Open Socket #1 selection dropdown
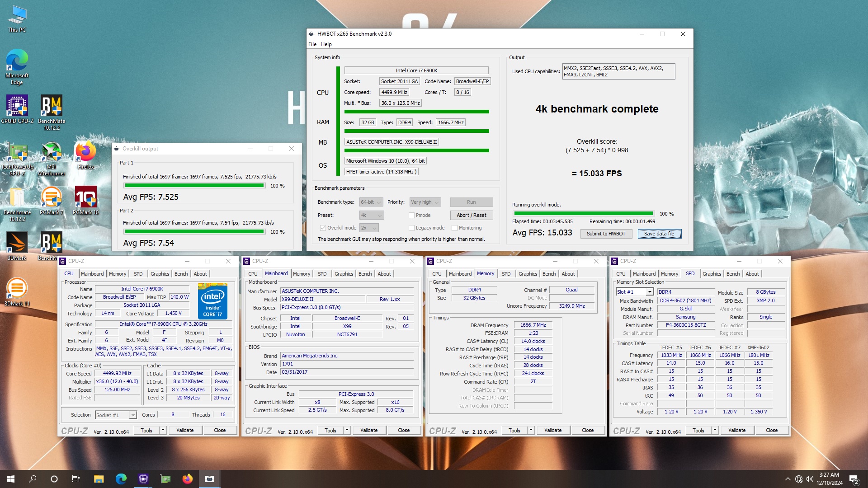The width and height of the screenshot is (868, 488). [x=116, y=415]
